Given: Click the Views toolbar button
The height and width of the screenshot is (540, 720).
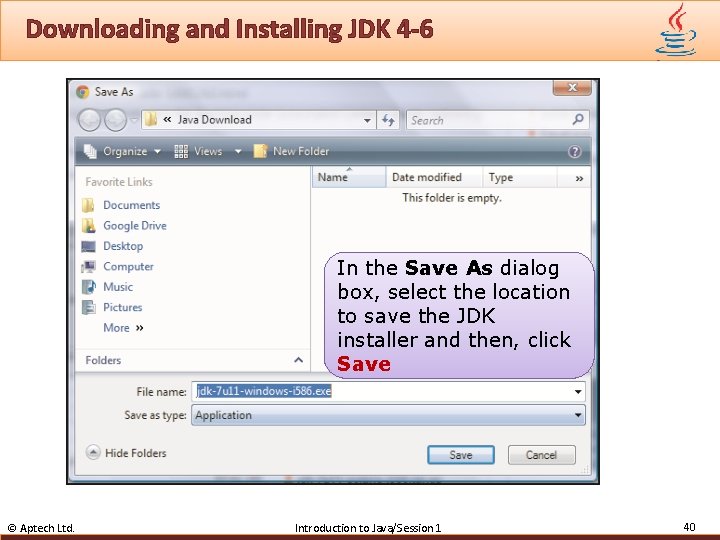Looking at the screenshot, I should point(198,151).
